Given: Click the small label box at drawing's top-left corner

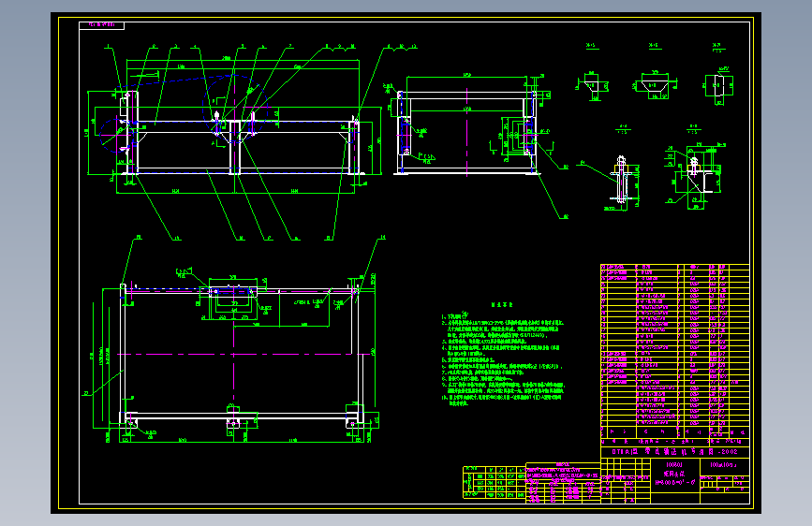Looking at the screenshot, I should [x=101, y=25].
